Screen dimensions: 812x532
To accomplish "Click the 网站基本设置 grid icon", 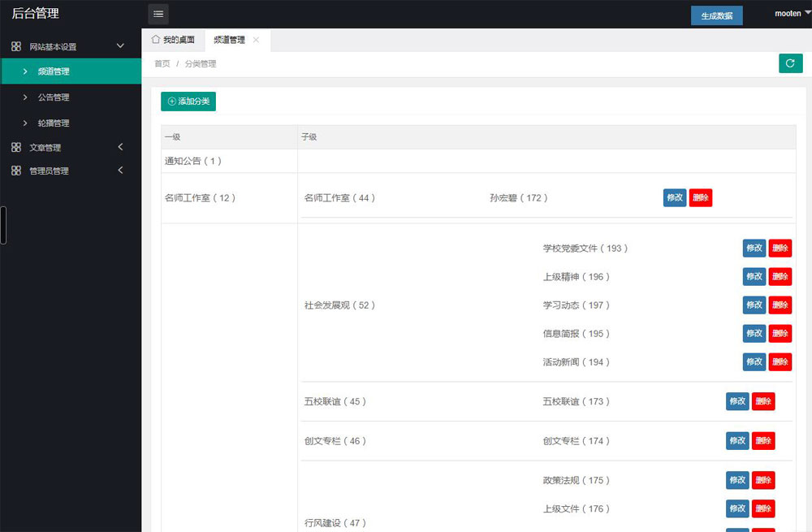I will pos(16,47).
